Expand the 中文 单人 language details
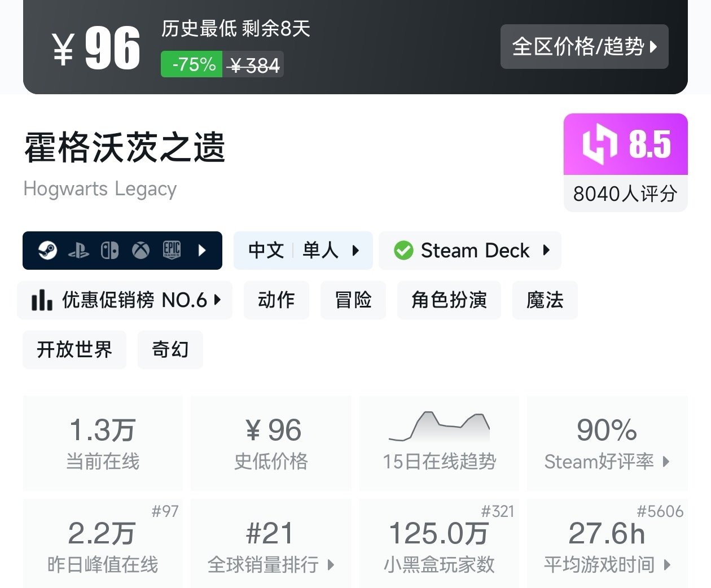This screenshot has width=711, height=588. coord(303,250)
